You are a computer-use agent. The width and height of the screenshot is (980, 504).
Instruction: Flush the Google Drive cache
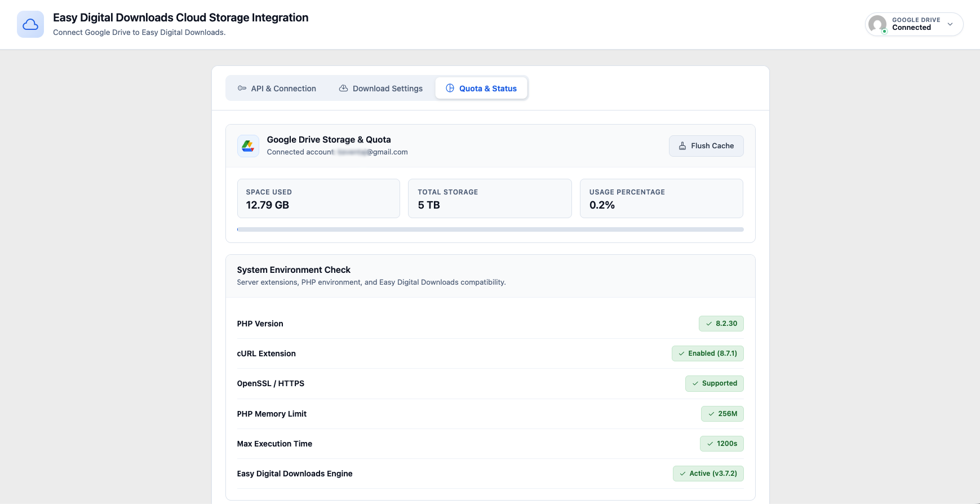click(706, 146)
